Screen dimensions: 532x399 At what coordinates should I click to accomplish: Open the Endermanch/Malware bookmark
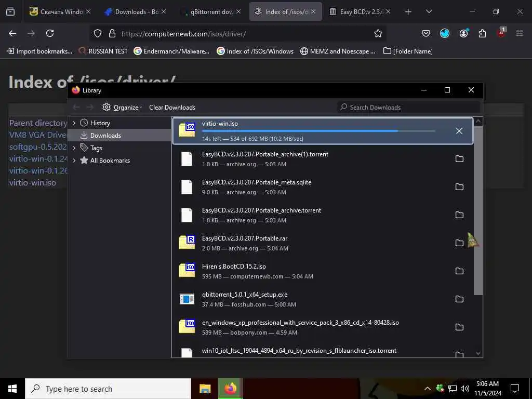click(x=171, y=51)
